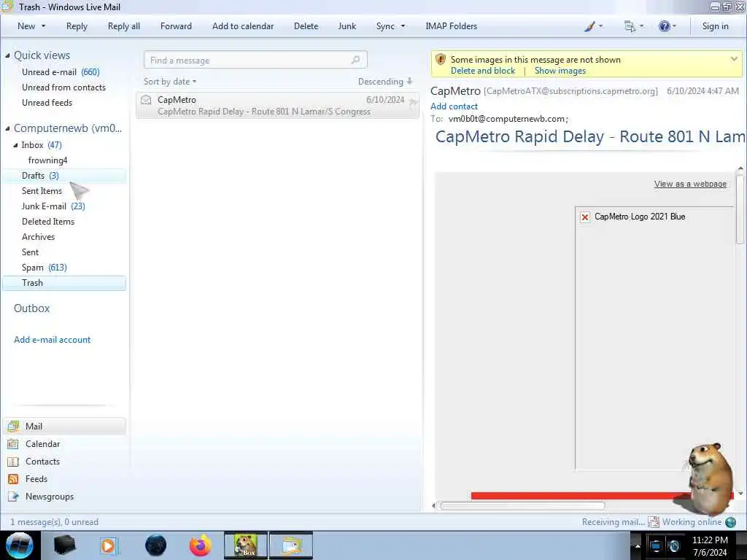Open media player taskbar icon
Screen dimensions: 747x560
coord(108,545)
